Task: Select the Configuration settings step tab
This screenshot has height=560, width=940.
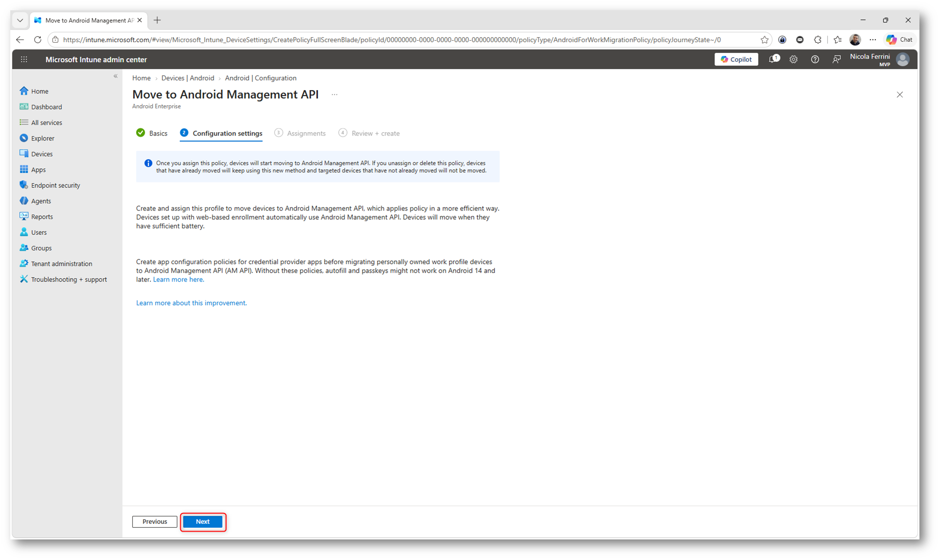Action: pyautogui.click(x=221, y=133)
